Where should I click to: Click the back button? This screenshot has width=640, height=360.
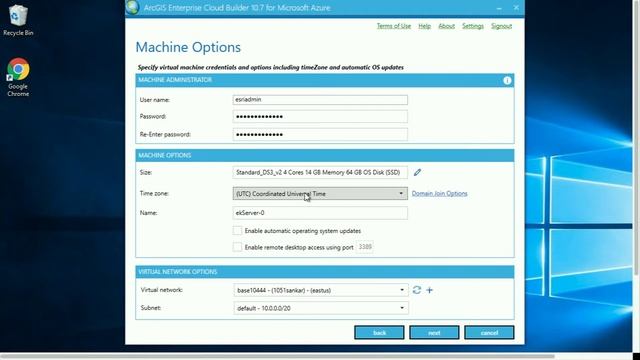pos(379,333)
